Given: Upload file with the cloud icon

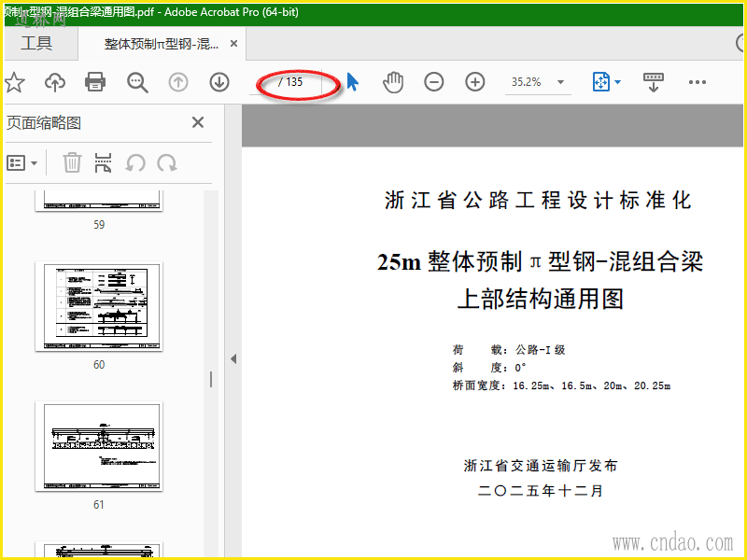Looking at the screenshot, I should click(55, 82).
